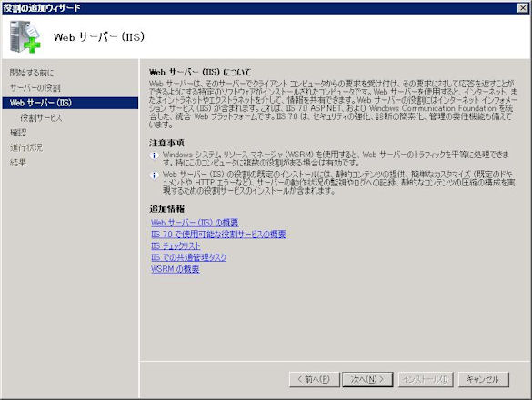Screen dimensions: 532x400
Task: Click the Web サーバー (IIS) page title
Action: [x=99, y=36]
